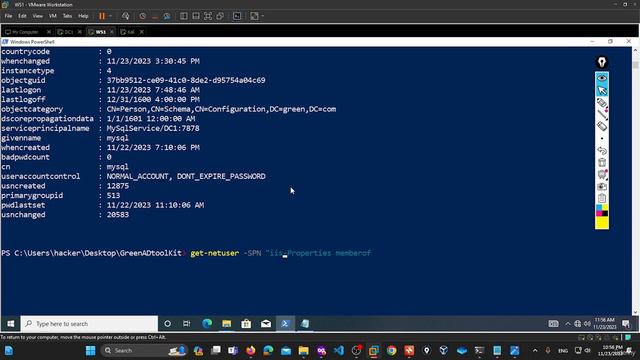Select the pencil drawing tool
The image size is (640, 360).
(x=602, y=115)
